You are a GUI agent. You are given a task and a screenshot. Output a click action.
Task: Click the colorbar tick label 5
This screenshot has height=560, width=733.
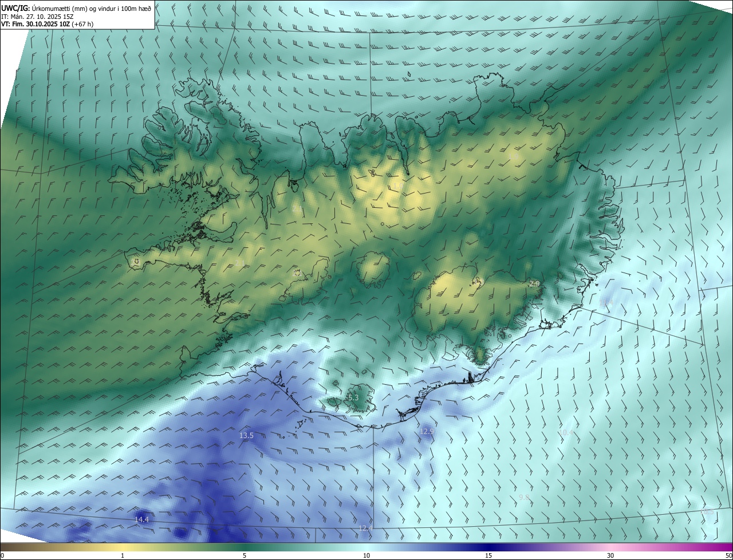click(245, 555)
